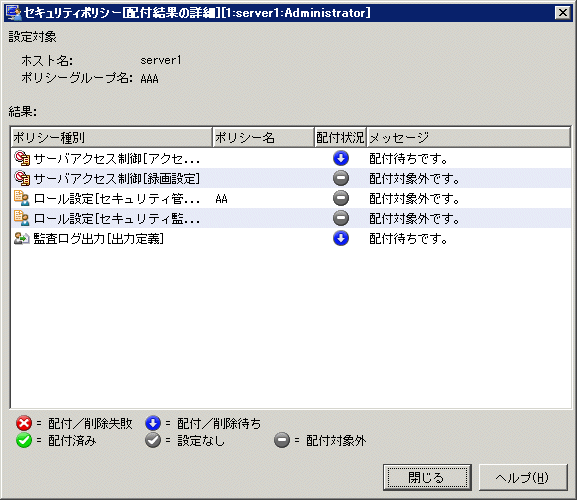Close the dialog with title bar X
Image resolution: width=577 pixels, height=500 pixels.
point(563,13)
